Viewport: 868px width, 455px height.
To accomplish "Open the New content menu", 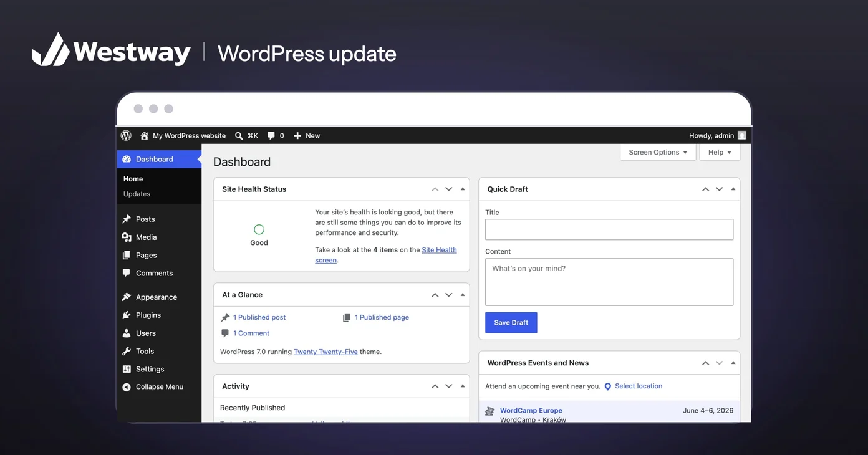I will point(307,135).
